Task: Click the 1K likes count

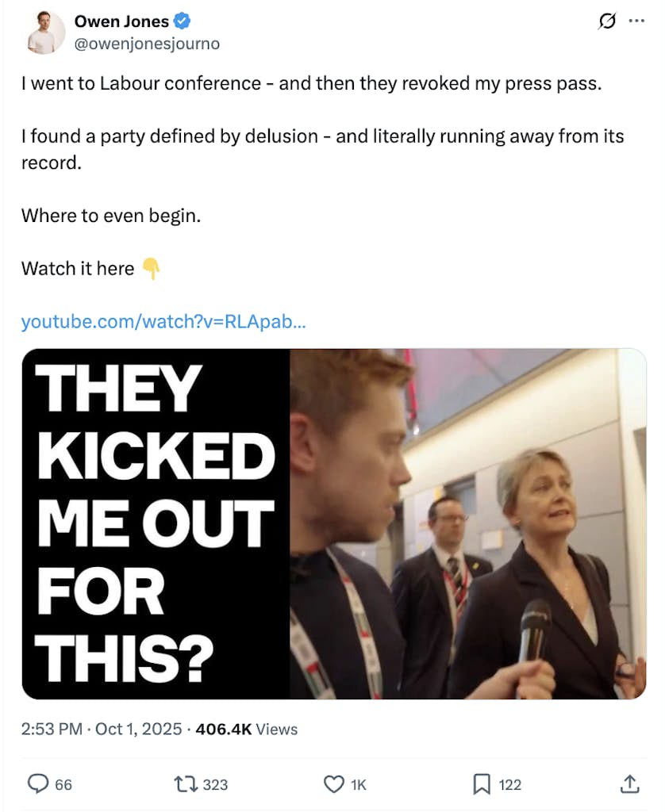Action: (x=358, y=784)
